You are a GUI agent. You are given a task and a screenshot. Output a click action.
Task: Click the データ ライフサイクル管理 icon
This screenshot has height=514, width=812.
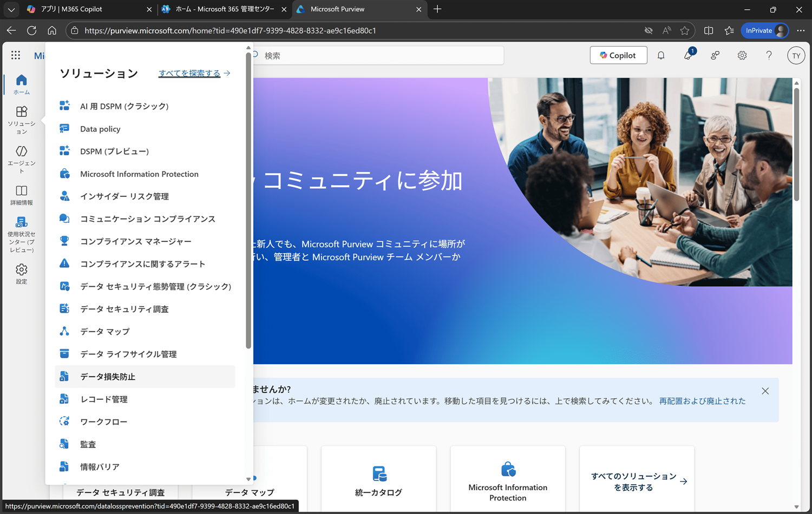click(64, 354)
